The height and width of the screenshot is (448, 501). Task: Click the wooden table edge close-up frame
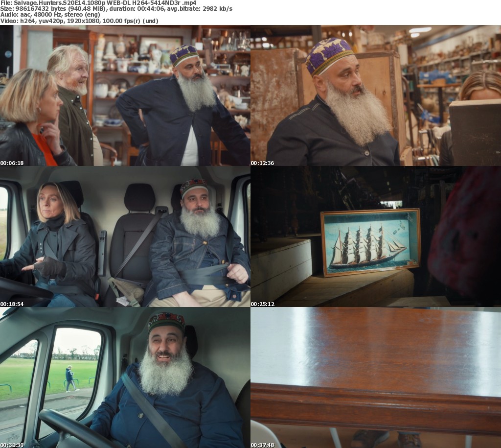pyautogui.click(x=376, y=377)
